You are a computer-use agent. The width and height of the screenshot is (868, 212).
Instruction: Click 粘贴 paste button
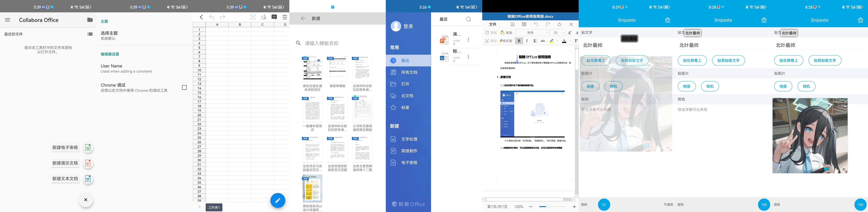(506, 33)
